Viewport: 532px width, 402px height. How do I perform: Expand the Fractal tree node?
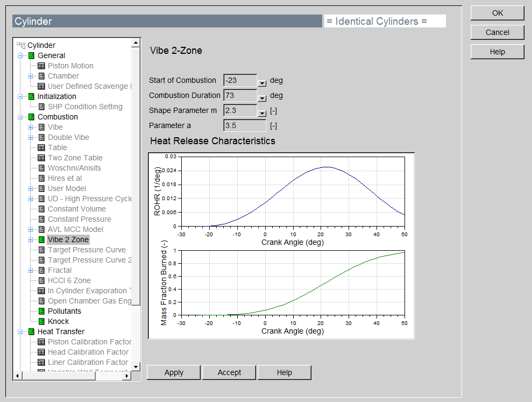[31, 270]
